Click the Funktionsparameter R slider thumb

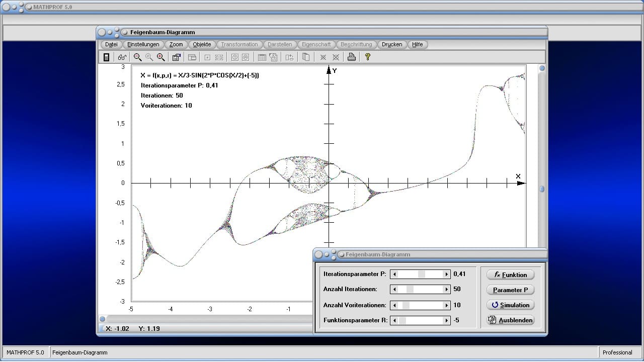point(402,320)
